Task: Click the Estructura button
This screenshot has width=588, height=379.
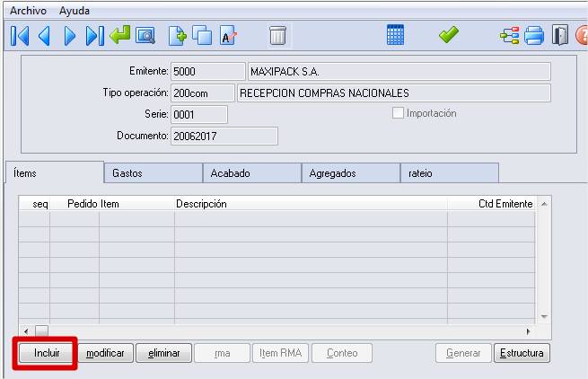Action: pyautogui.click(x=522, y=353)
